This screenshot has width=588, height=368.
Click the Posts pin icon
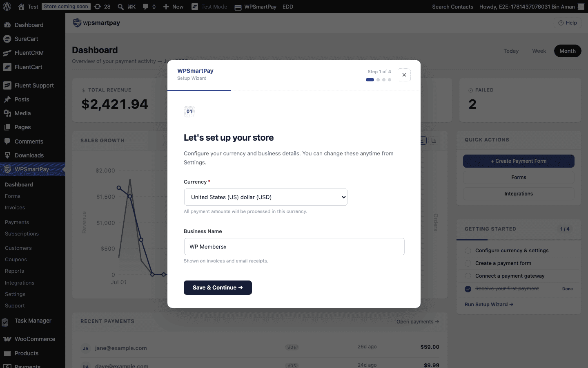(x=7, y=99)
